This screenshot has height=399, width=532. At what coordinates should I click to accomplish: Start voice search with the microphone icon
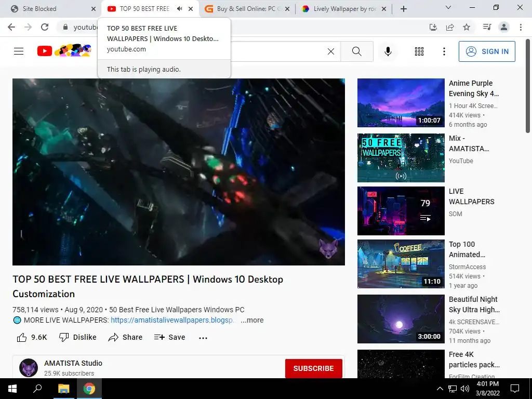388,51
